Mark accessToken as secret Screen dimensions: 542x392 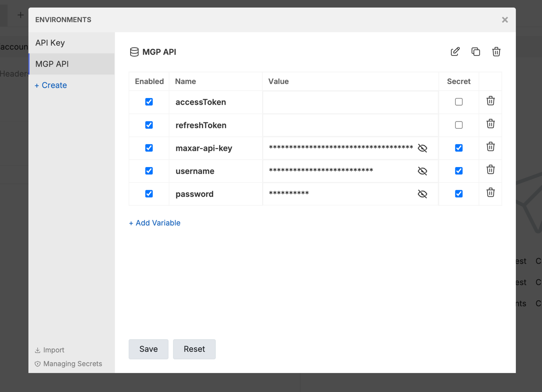[x=459, y=102]
